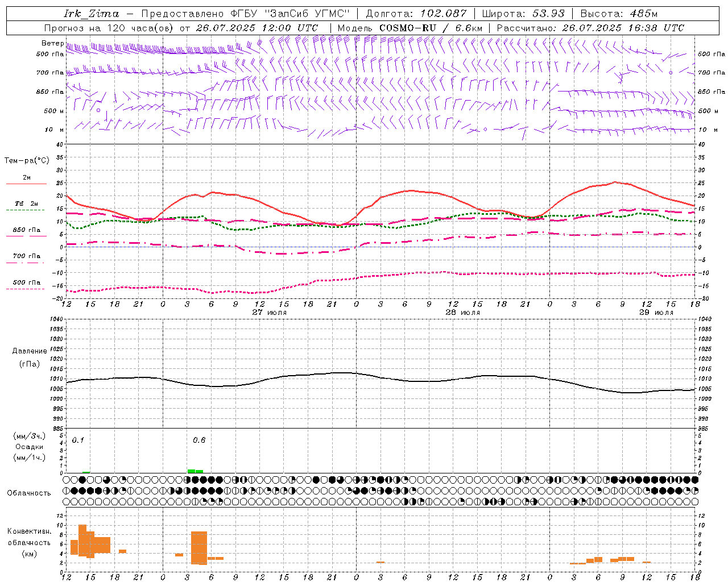Click the "(мм/1ч.)" precipitation unit label
The width and height of the screenshot is (728, 582).
tap(30, 458)
